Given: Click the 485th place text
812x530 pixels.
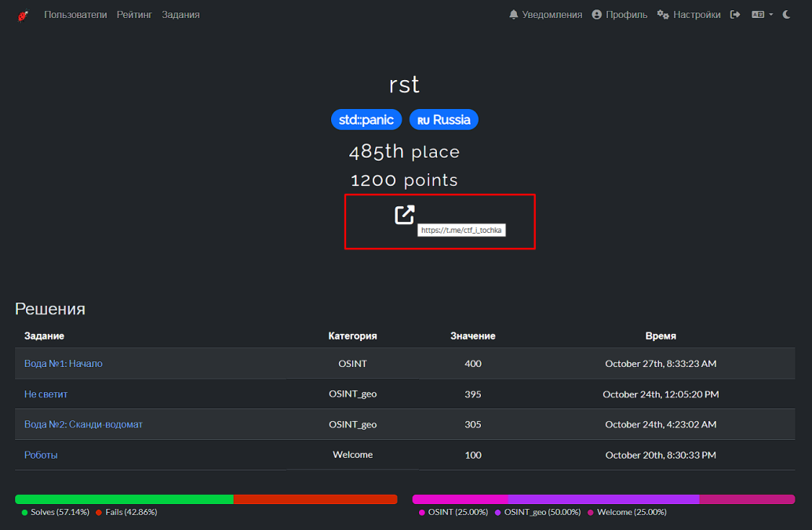Looking at the screenshot, I should point(404,151).
